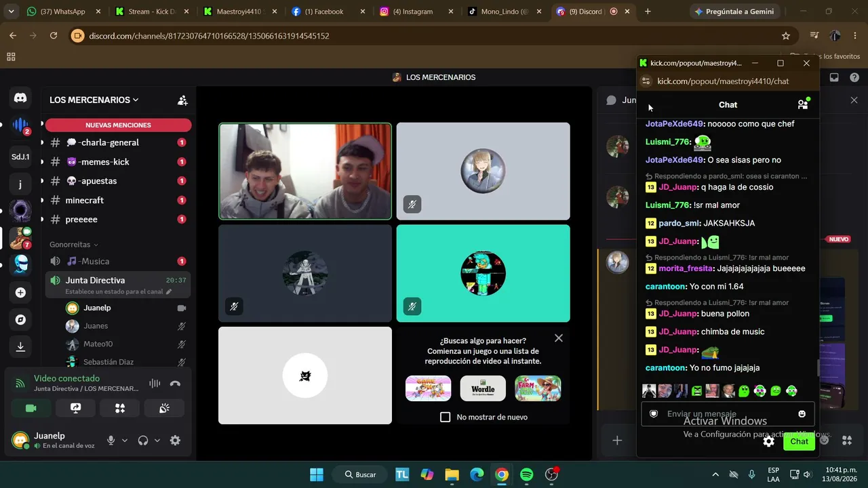The width and height of the screenshot is (868, 488).
Task: Bookmark this page star icon
Action: click(x=786, y=36)
